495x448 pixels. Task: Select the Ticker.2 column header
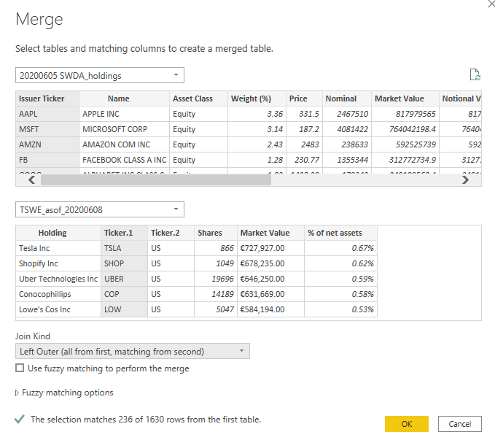171,233
